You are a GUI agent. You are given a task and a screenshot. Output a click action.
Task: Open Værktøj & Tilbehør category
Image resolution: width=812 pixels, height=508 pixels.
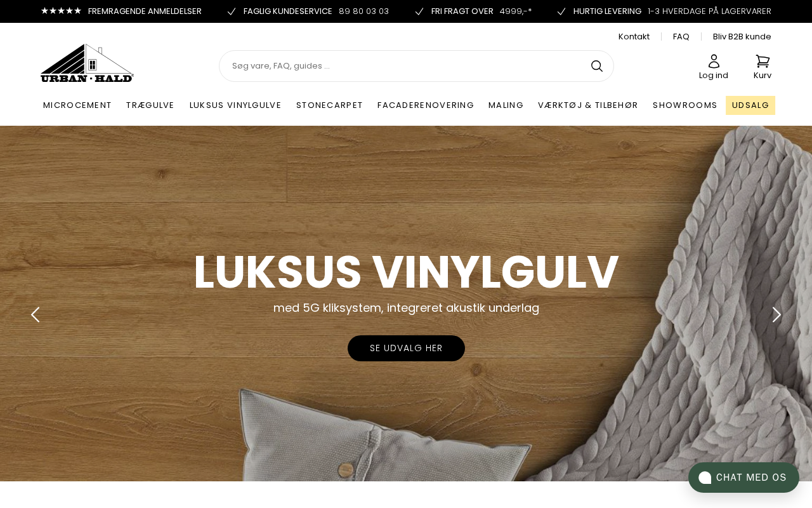click(x=588, y=105)
